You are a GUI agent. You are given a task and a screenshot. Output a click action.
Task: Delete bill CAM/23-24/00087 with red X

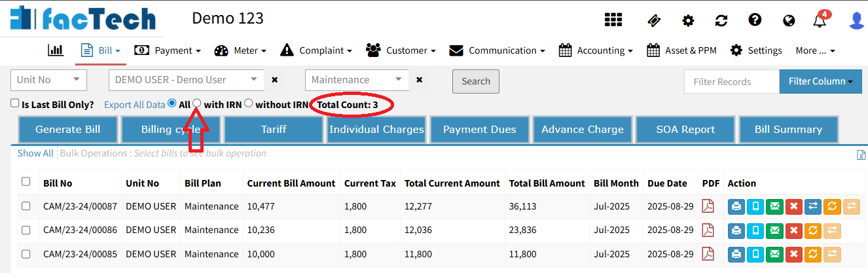tap(793, 206)
